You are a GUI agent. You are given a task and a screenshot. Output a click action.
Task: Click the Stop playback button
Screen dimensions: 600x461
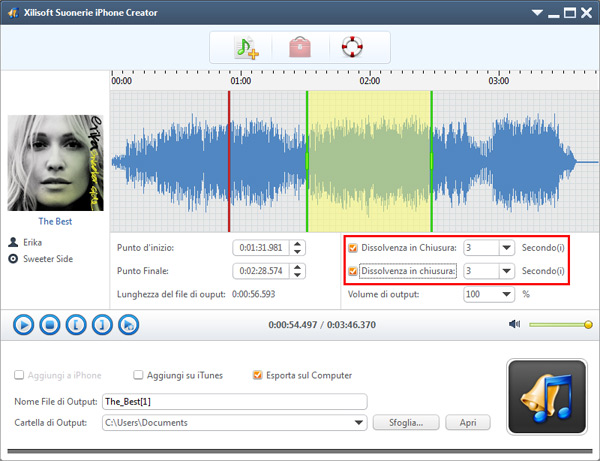point(50,325)
